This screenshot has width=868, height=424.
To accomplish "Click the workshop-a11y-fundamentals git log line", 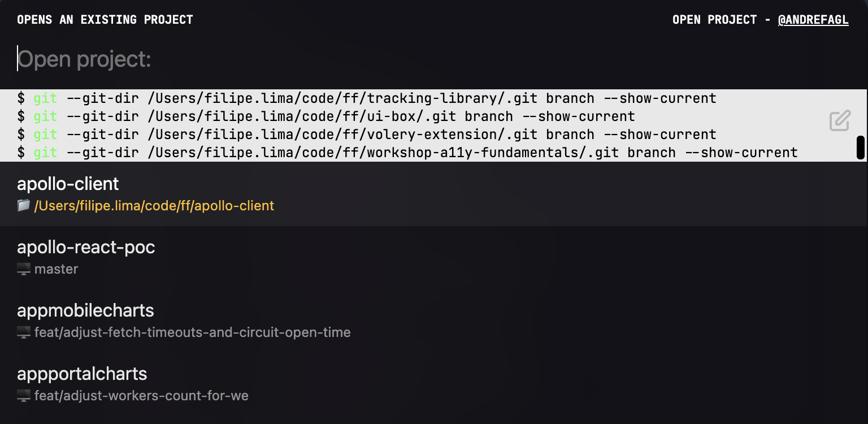I will point(407,153).
